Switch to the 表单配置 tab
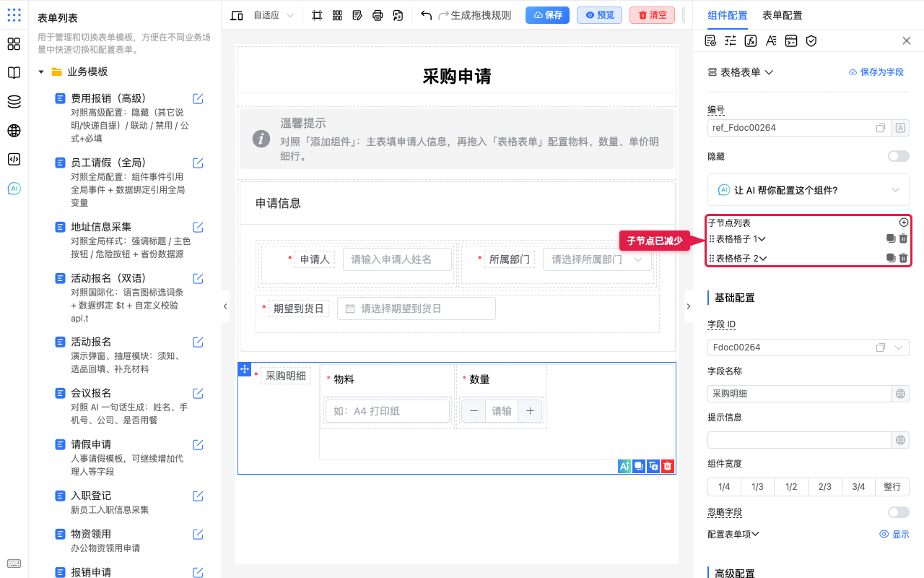Viewport: 924px width, 578px height. 783,15
